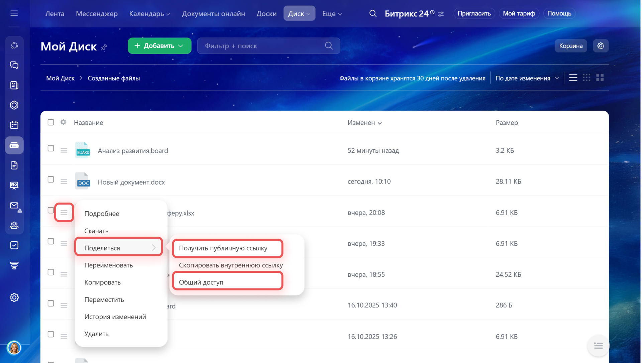Switch to list view icon
The height and width of the screenshot is (363, 644).
[x=573, y=78]
